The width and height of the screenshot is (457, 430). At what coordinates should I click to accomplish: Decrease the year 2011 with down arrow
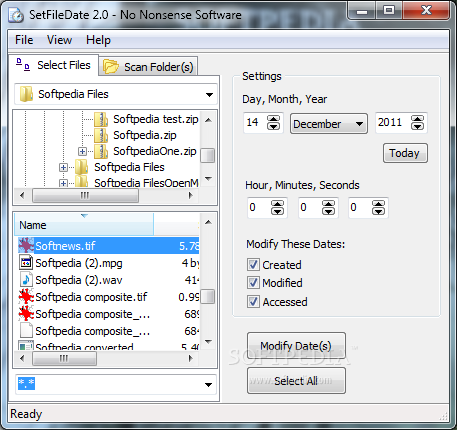tap(417, 126)
